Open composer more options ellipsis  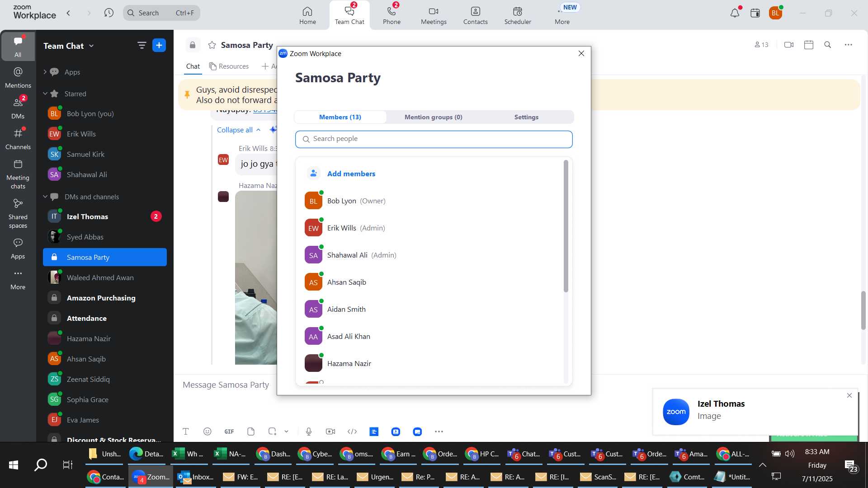[439, 432]
